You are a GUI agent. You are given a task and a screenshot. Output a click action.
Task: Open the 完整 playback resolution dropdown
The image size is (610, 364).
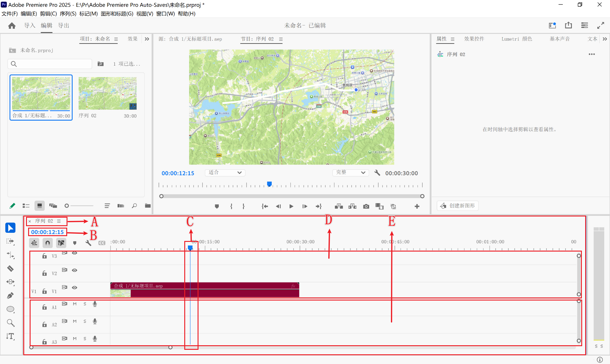[351, 173]
